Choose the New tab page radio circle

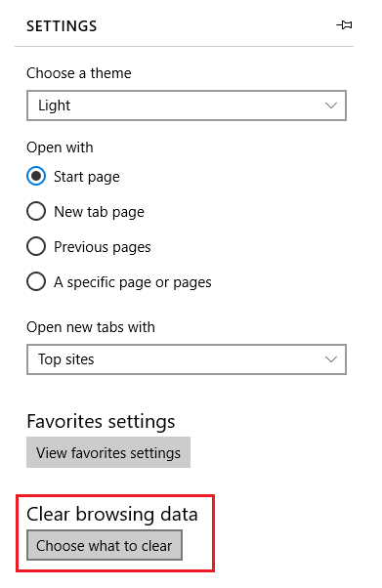coord(36,212)
